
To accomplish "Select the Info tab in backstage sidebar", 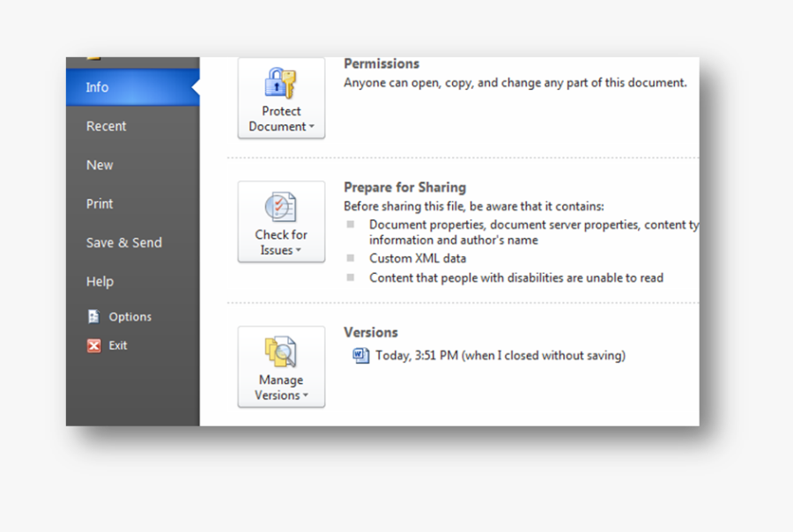I will [98, 87].
